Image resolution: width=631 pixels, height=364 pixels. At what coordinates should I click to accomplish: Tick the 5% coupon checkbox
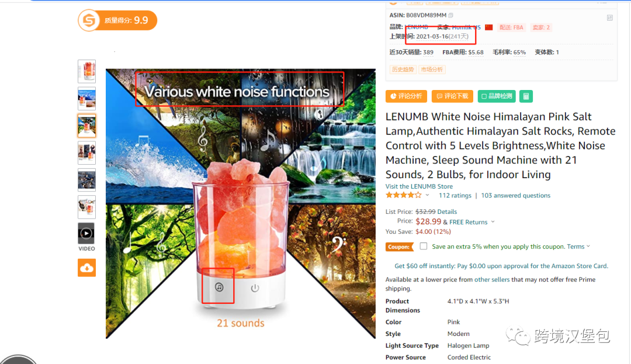coord(424,246)
